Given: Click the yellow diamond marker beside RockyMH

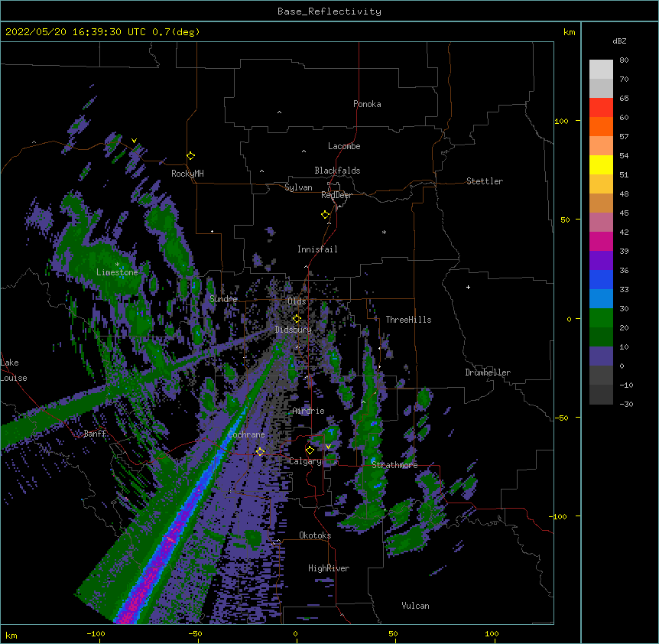Looking at the screenshot, I should (x=191, y=156).
